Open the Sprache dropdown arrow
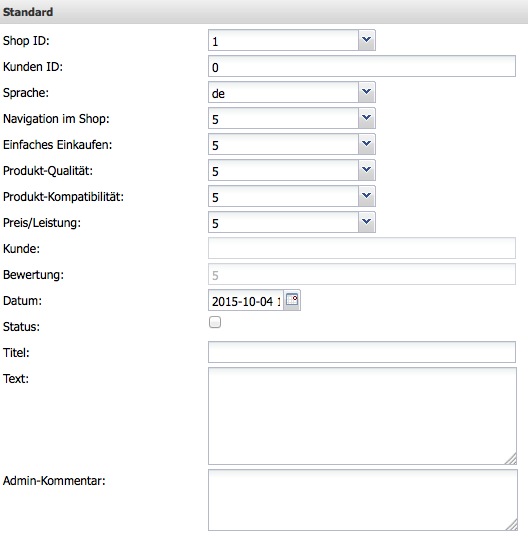 [x=367, y=92]
